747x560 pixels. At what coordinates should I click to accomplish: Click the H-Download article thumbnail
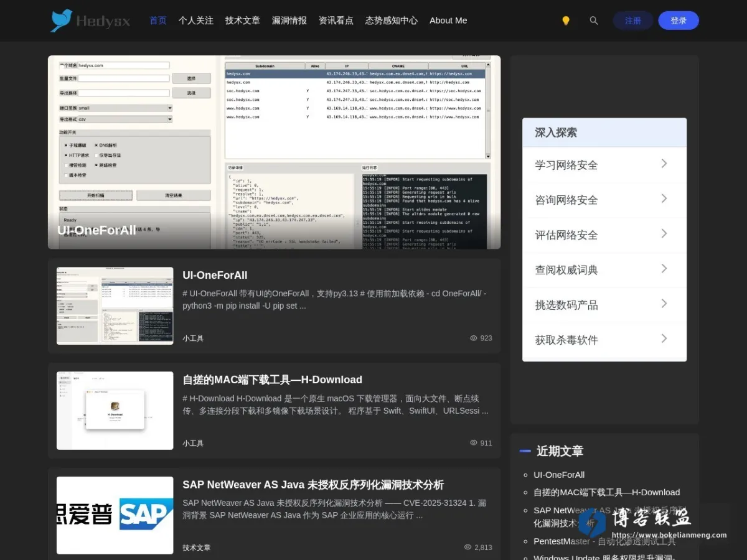pyautogui.click(x=115, y=411)
